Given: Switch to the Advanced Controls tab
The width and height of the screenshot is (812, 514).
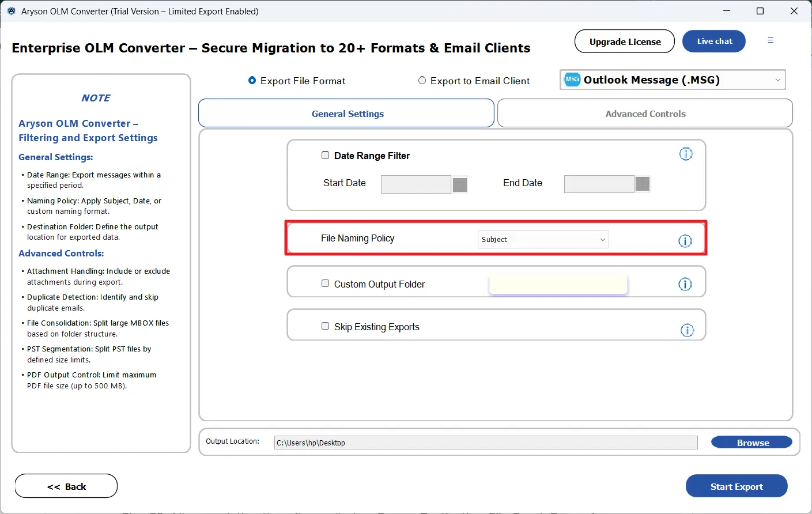Looking at the screenshot, I should click(x=645, y=114).
